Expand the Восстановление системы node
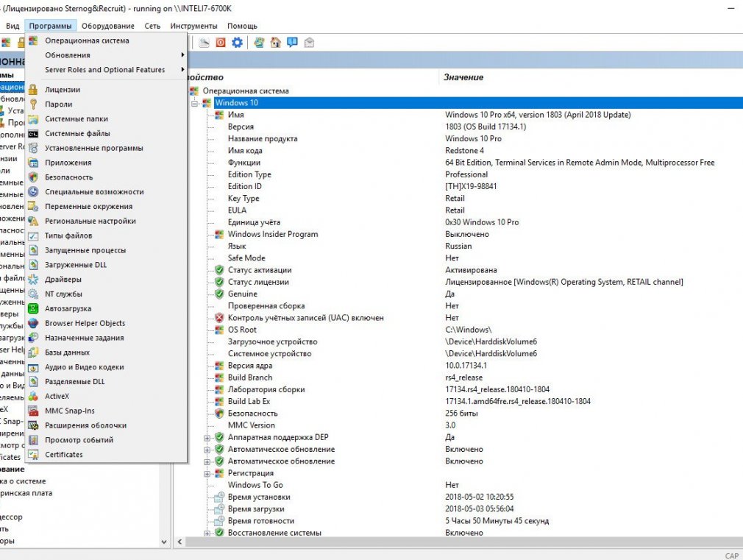The image size is (743, 560). coord(207,534)
